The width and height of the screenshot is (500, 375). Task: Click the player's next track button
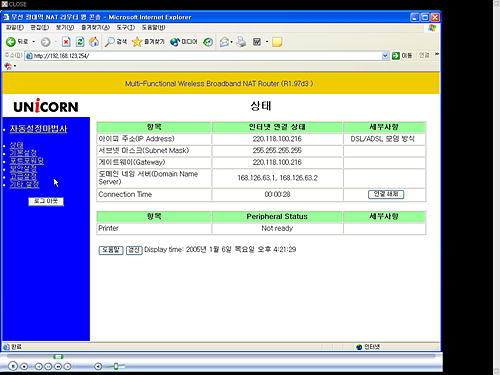[x=67, y=366]
